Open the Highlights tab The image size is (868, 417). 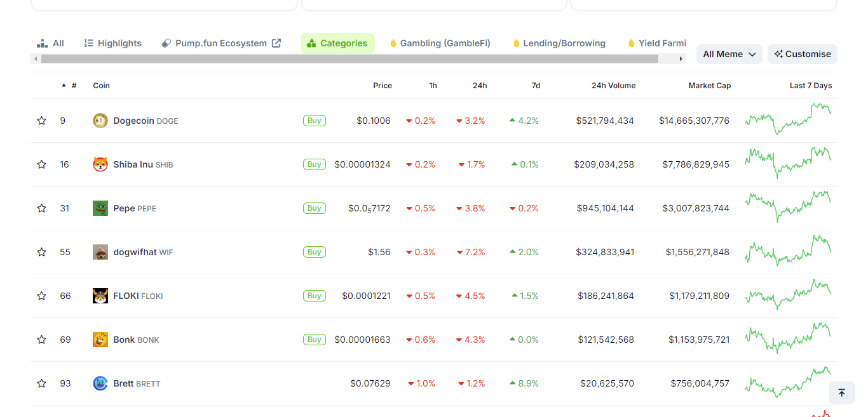113,43
